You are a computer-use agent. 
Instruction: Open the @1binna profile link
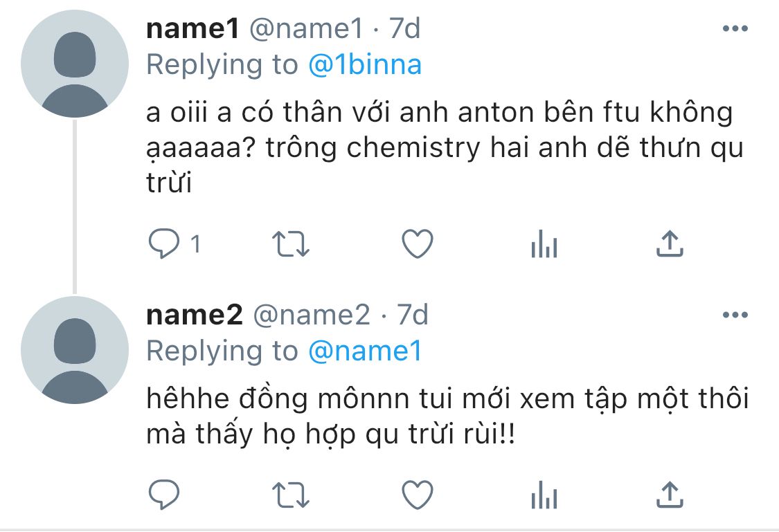364,65
